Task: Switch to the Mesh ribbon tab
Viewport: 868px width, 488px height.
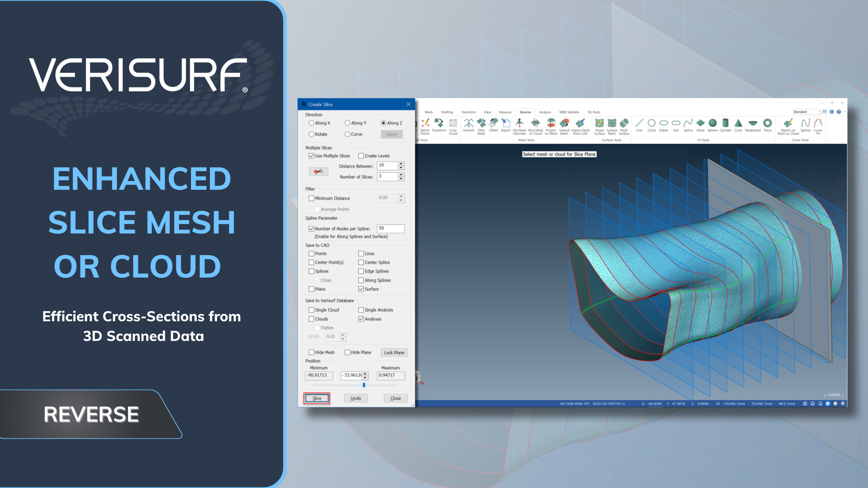Action: (429, 112)
